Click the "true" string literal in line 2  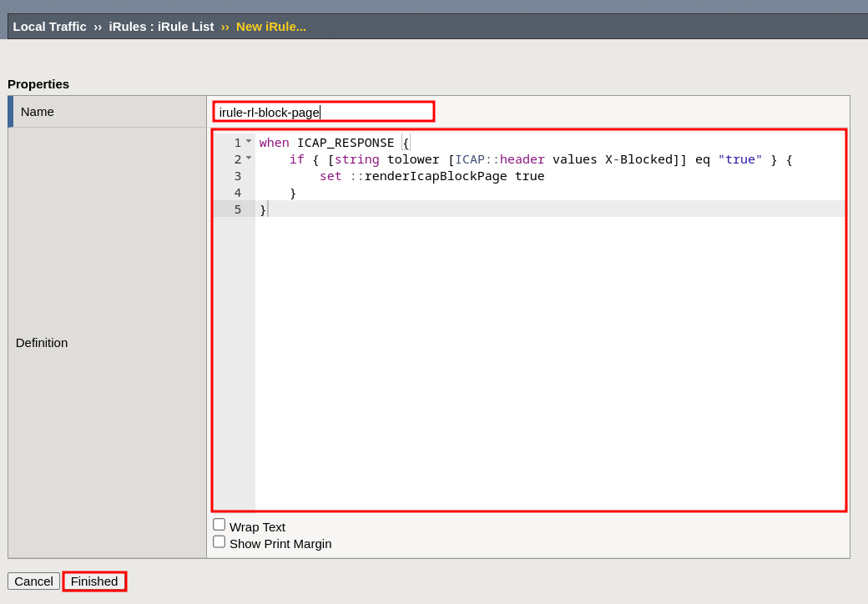[x=739, y=159]
